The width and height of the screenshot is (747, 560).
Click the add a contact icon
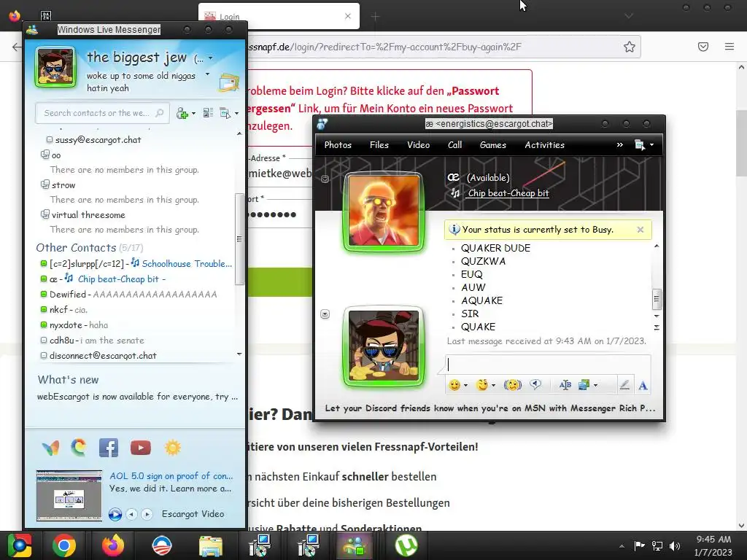(182, 113)
